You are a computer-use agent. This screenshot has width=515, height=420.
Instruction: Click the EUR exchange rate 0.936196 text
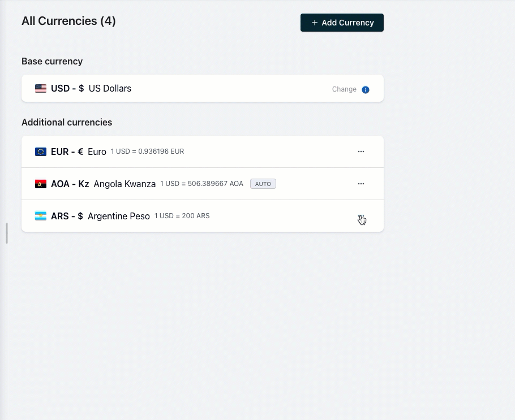(147, 151)
